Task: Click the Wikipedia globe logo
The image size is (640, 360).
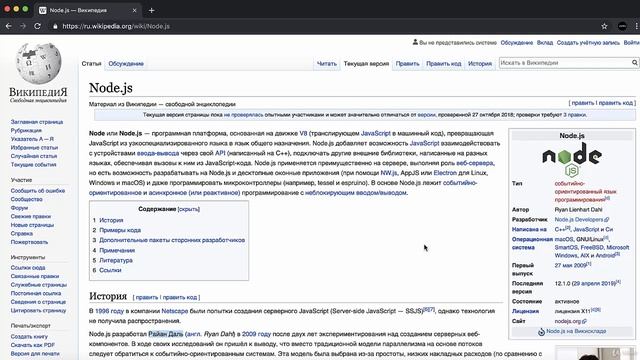Action: tap(38, 64)
